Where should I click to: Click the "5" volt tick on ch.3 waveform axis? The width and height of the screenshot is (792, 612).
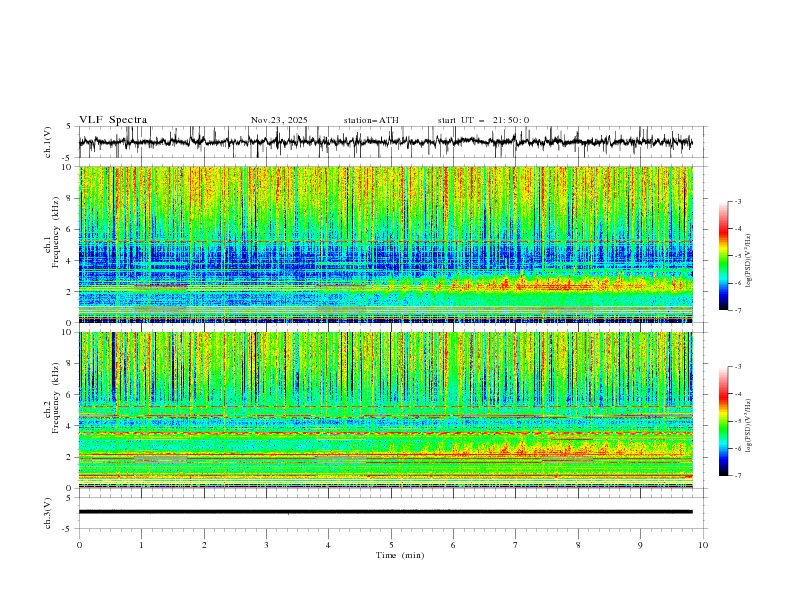pos(69,498)
